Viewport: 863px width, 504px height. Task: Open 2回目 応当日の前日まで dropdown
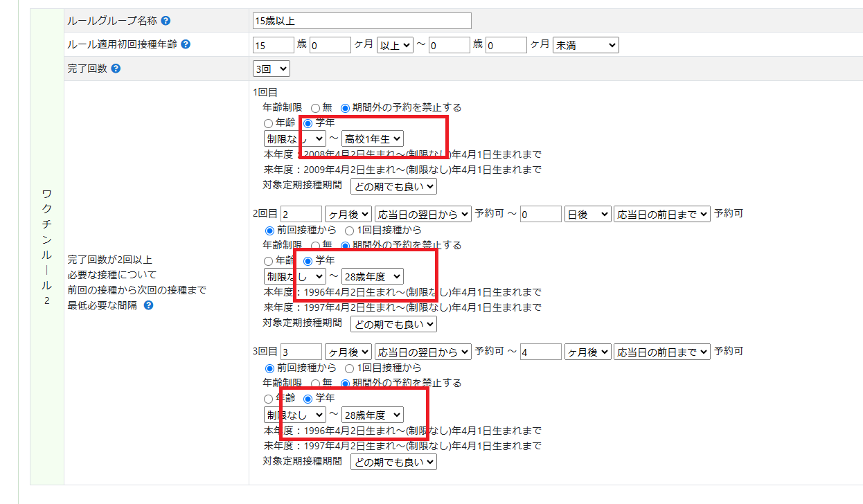pyautogui.click(x=662, y=214)
